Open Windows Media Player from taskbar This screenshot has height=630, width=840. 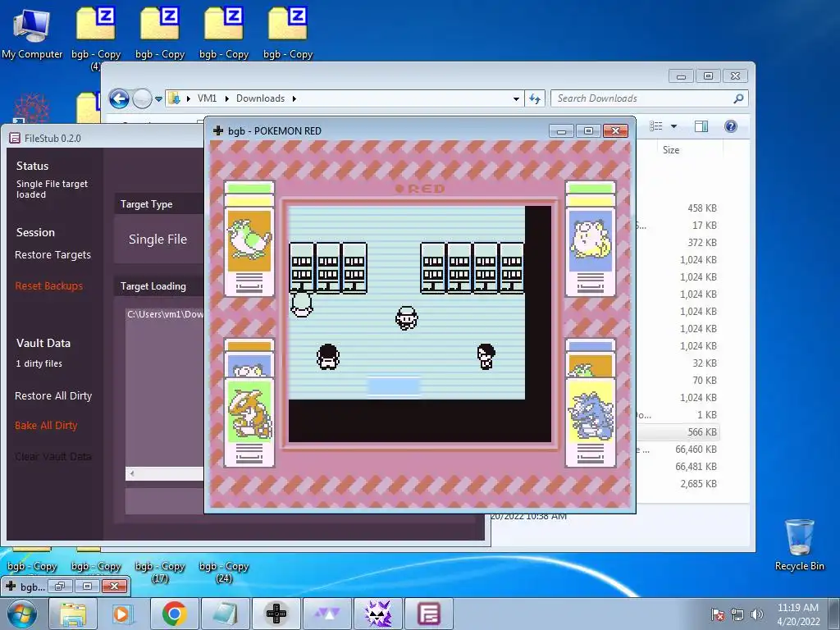[123, 614]
